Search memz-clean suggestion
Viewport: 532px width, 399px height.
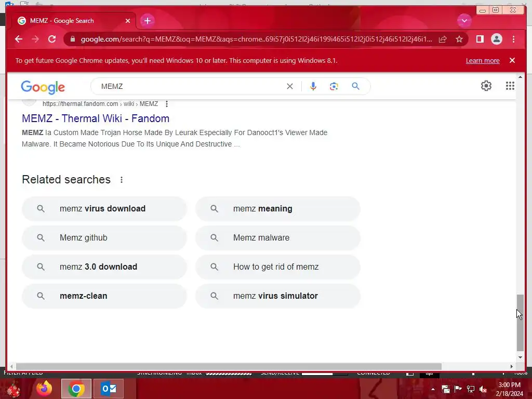point(104,296)
